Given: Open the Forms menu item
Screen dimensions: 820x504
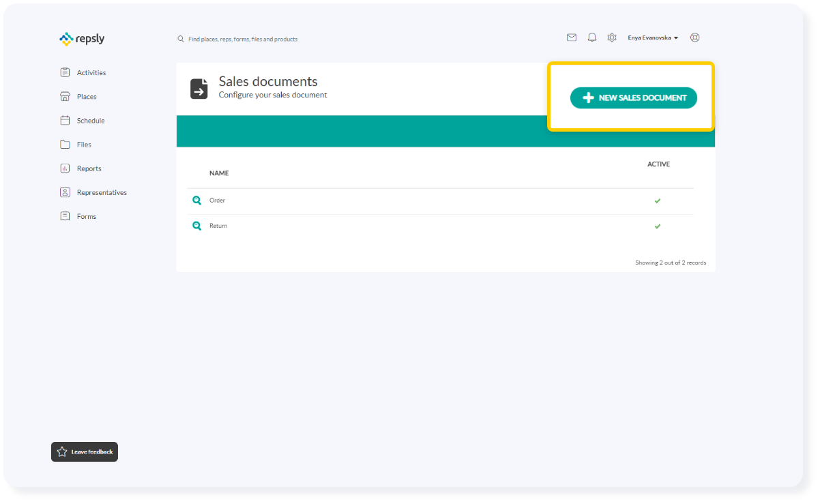Looking at the screenshot, I should [x=87, y=217].
